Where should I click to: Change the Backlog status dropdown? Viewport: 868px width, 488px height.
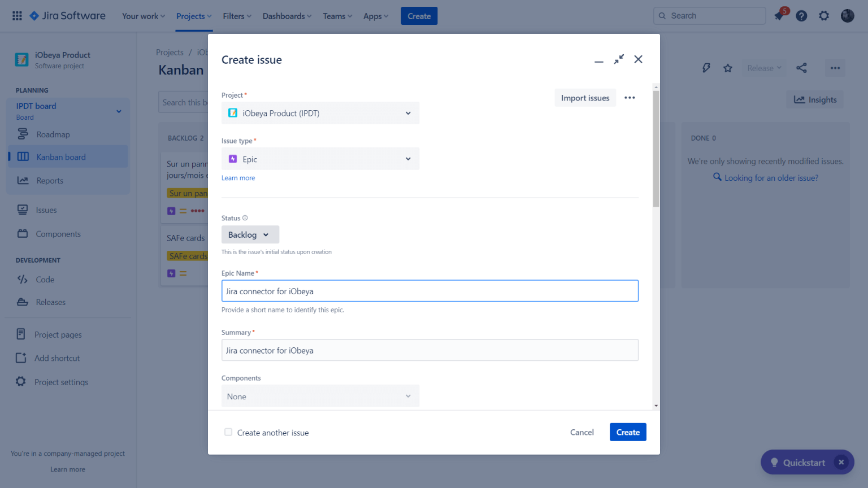pyautogui.click(x=250, y=235)
